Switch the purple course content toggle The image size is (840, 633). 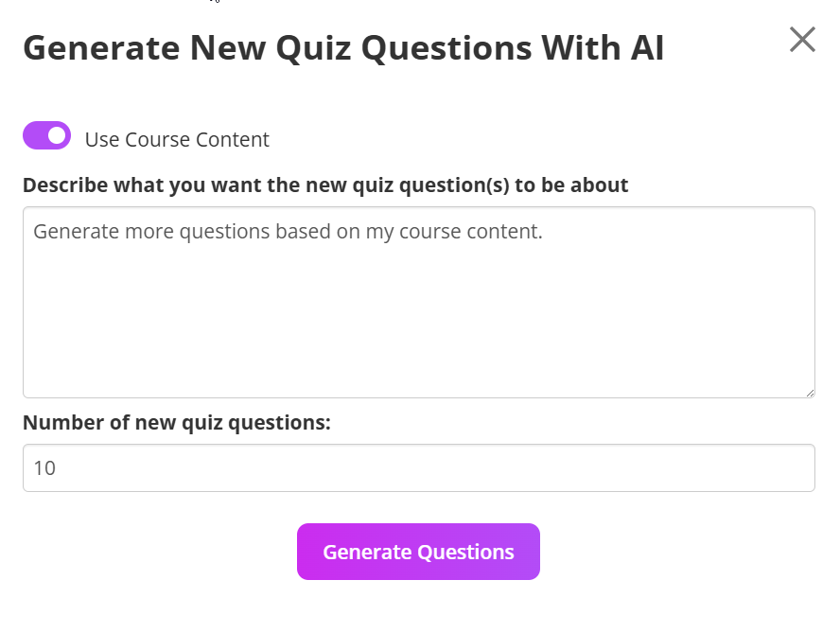click(46, 135)
